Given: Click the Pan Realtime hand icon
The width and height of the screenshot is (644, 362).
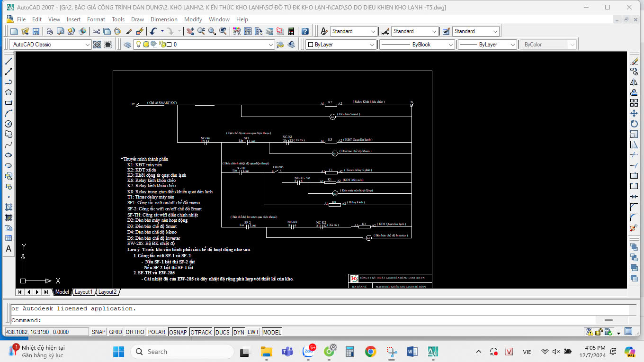Looking at the screenshot, I should (x=190, y=31).
